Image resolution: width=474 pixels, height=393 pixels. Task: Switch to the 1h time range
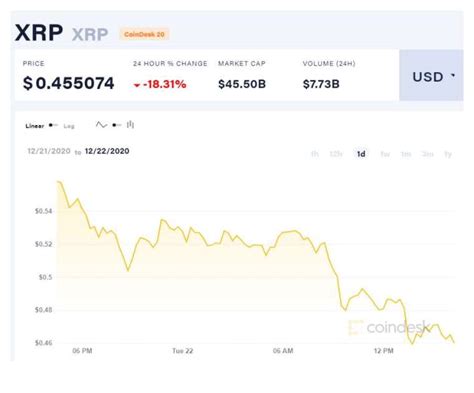(314, 154)
